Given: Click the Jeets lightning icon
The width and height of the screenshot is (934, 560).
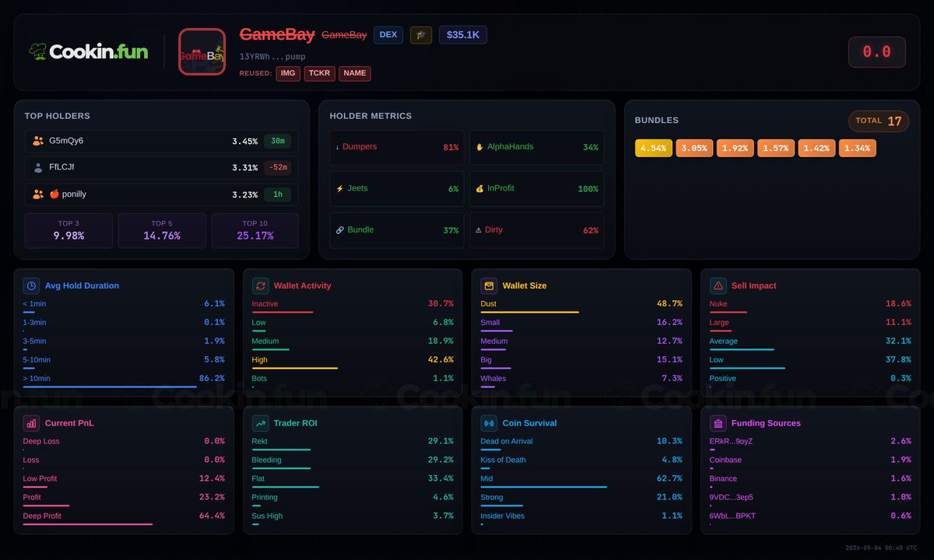Looking at the screenshot, I should pyautogui.click(x=339, y=188).
